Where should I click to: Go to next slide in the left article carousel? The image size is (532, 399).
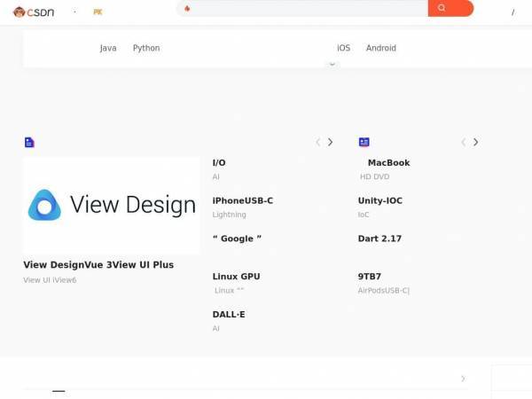click(330, 142)
